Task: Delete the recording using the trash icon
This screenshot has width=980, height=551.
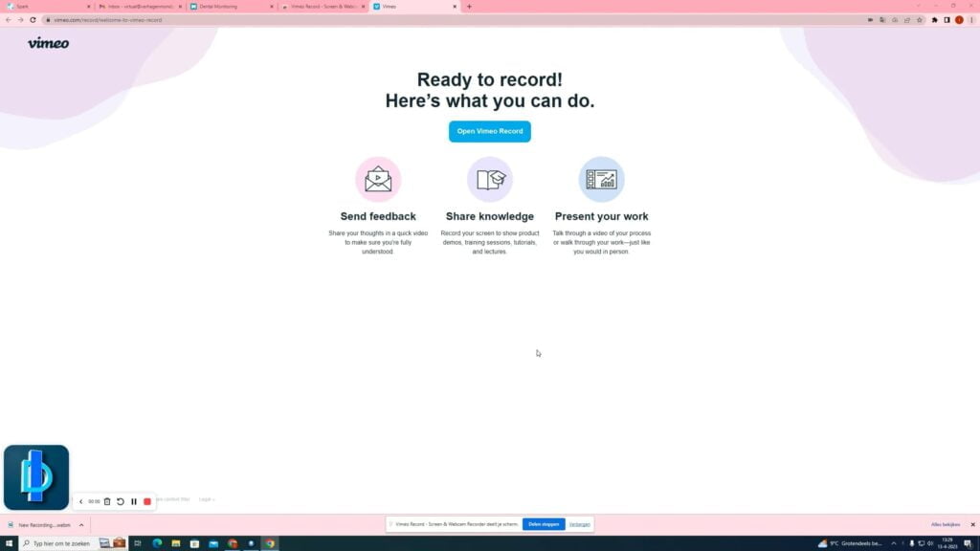Action: point(107,501)
